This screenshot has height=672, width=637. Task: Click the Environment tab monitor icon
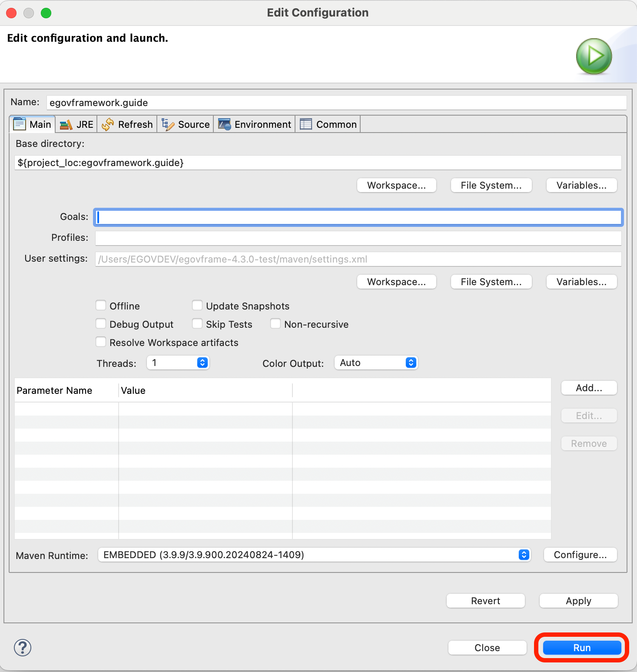[x=224, y=125]
